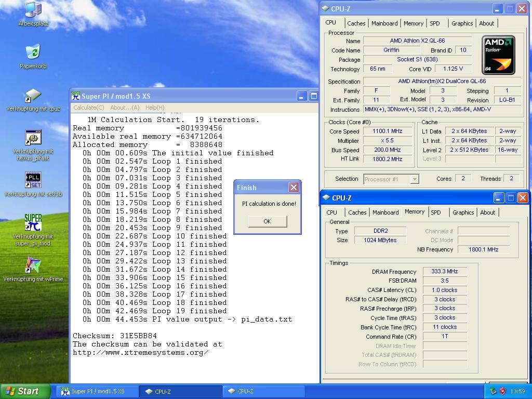The height and width of the screenshot is (399, 532).
Task: Click the NB Frequency 1800.1 MHz value
Action: [484, 249]
